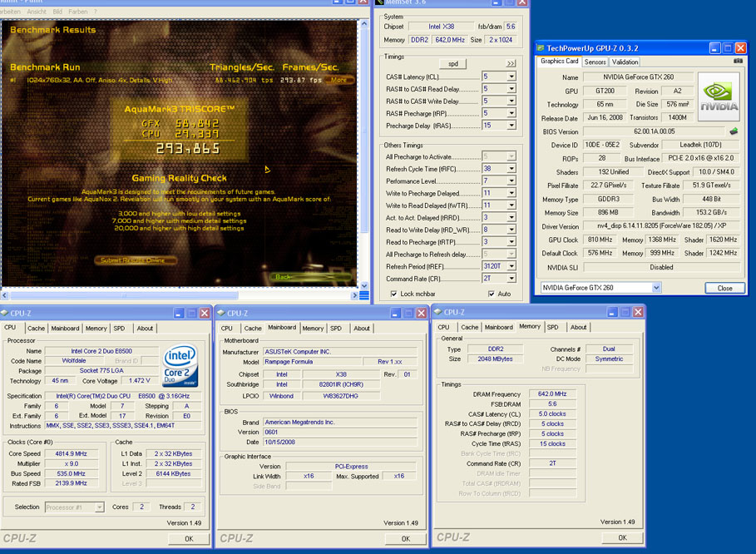Click the Submit Results Online button

coord(136,260)
